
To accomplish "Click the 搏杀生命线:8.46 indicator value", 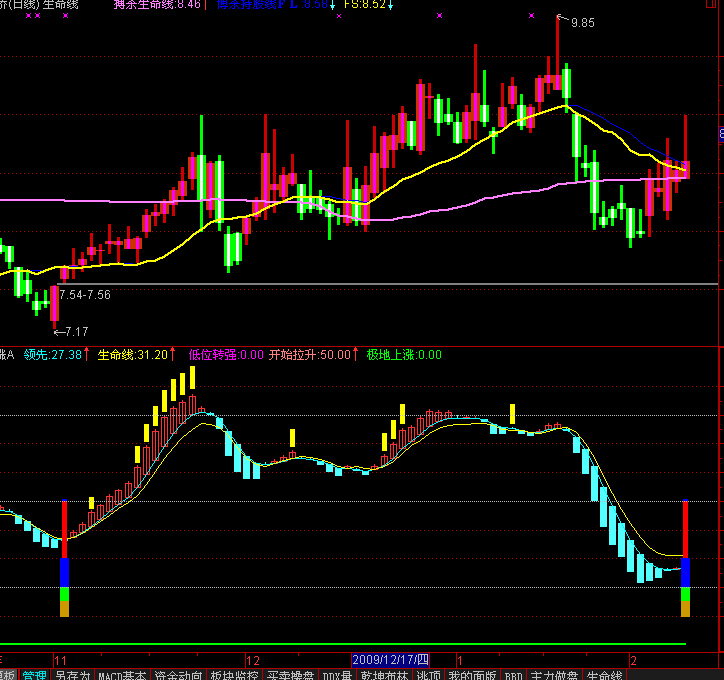I will point(157,5).
